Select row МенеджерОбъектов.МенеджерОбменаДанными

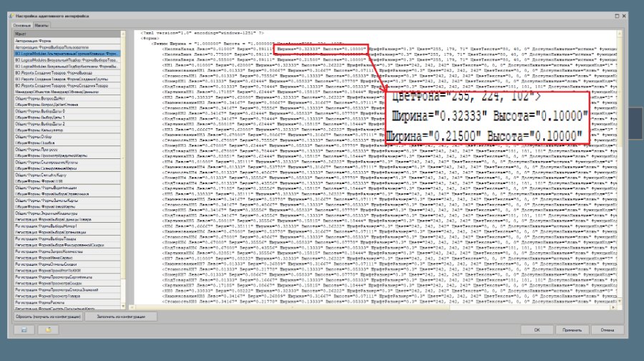[x=67, y=92]
